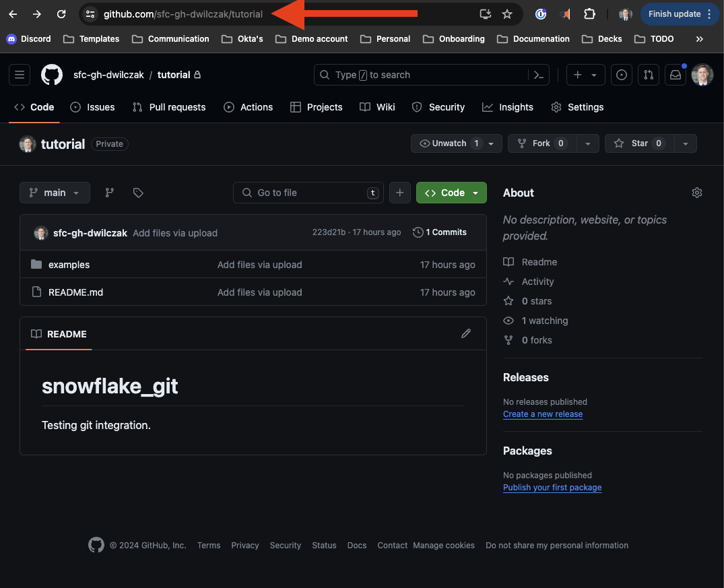The height and width of the screenshot is (588, 724).
Task: Click the Add file plus button
Action: click(x=400, y=193)
